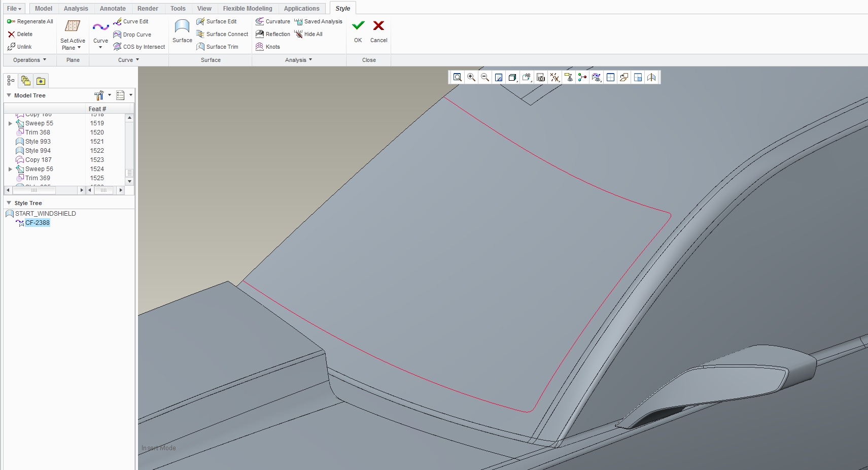
Task: Click Zoom Out in the graphics toolbar
Action: (x=485, y=77)
